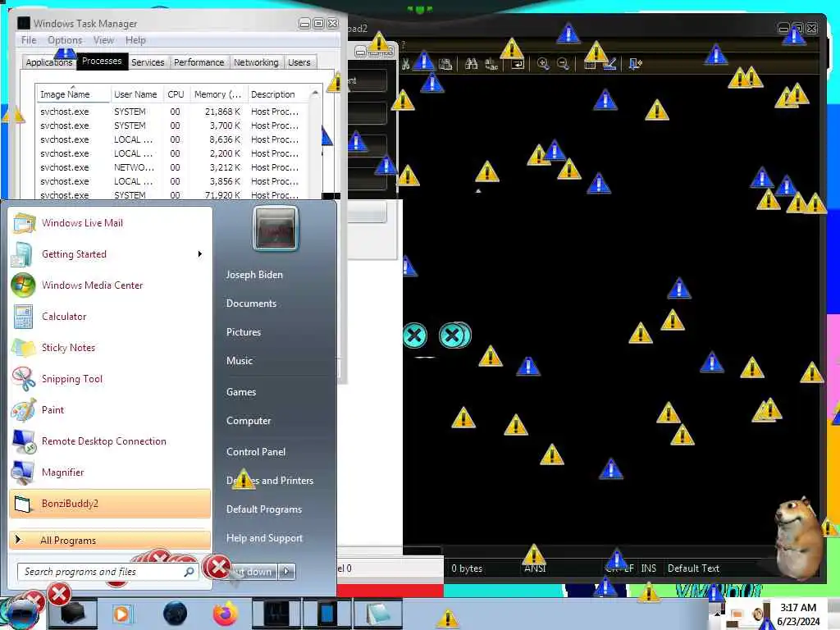Toggle word wrap icon in editor toolbar
This screenshot has width=840, height=630.
point(518,64)
